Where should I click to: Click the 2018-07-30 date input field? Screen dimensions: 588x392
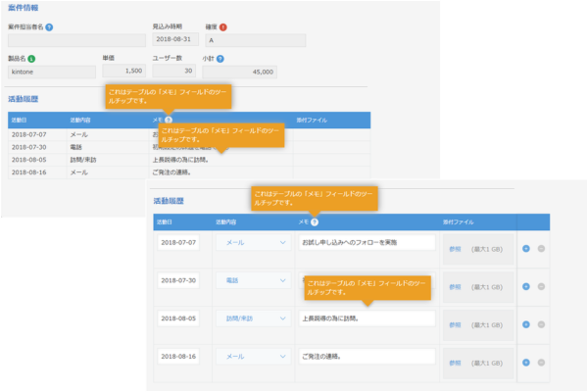(x=177, y=280)
